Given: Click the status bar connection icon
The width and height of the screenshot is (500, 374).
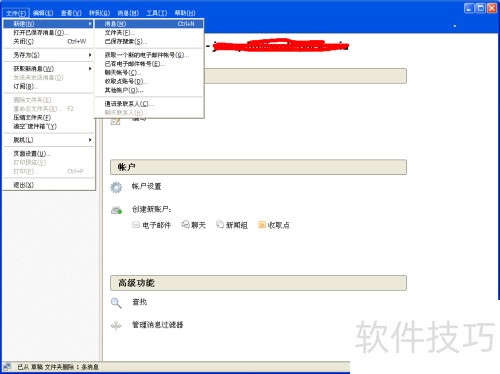Looking at the screenshot, I should [x=7, y=367].
